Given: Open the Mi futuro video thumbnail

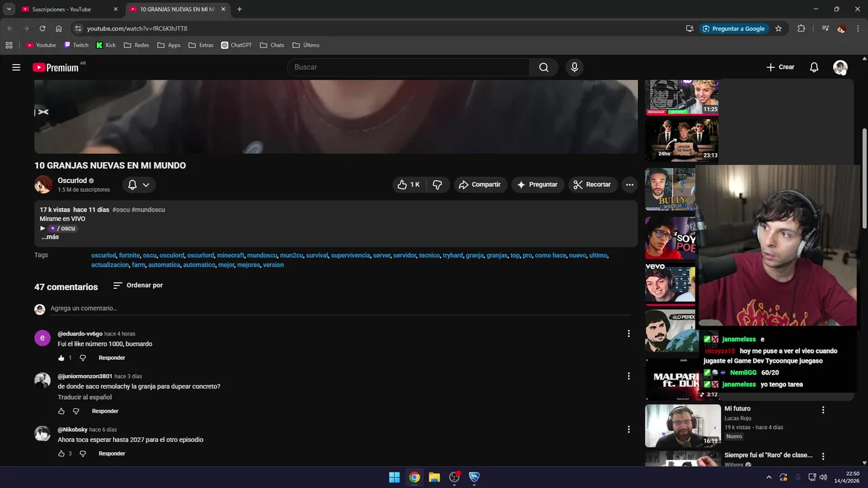Looking at the screenshot, I should [683, 426].
